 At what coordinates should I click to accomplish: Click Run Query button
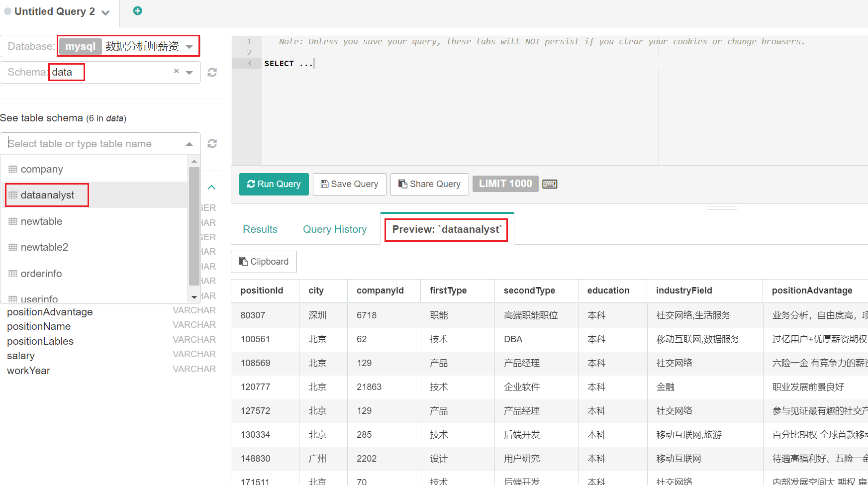(274, 184)
